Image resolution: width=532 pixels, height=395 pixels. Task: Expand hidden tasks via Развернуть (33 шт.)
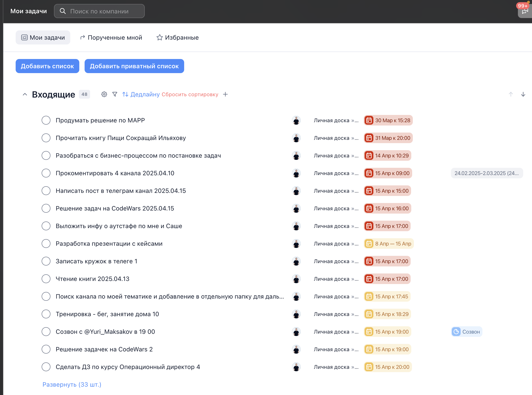72,384
